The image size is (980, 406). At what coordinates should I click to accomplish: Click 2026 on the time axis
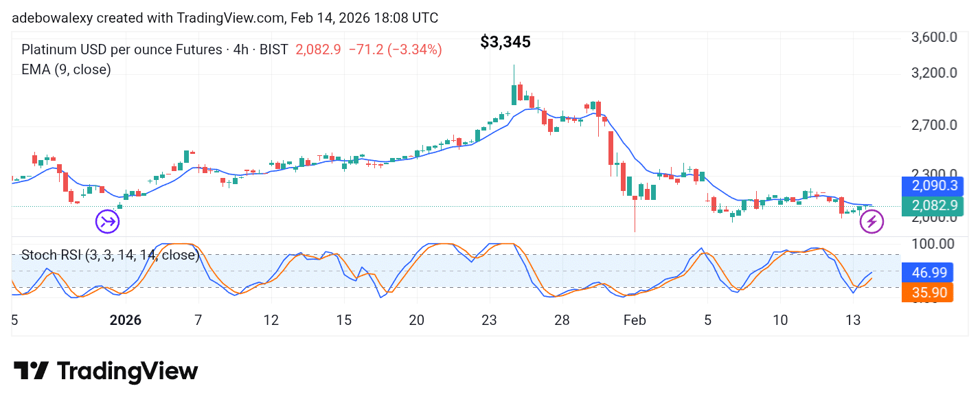coord(126,320)
